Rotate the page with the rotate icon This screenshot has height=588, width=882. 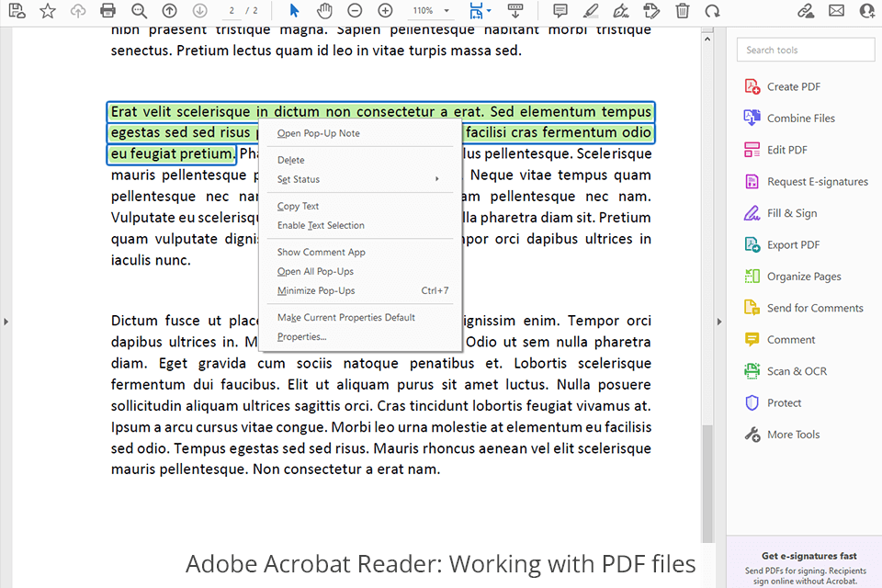[x=713, y=11]
